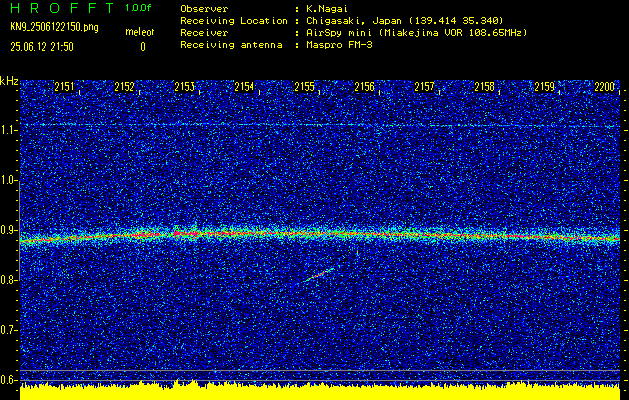Screen dimensions: 629x400
Task: Click the Observer field label
Action: coord(204,8)
